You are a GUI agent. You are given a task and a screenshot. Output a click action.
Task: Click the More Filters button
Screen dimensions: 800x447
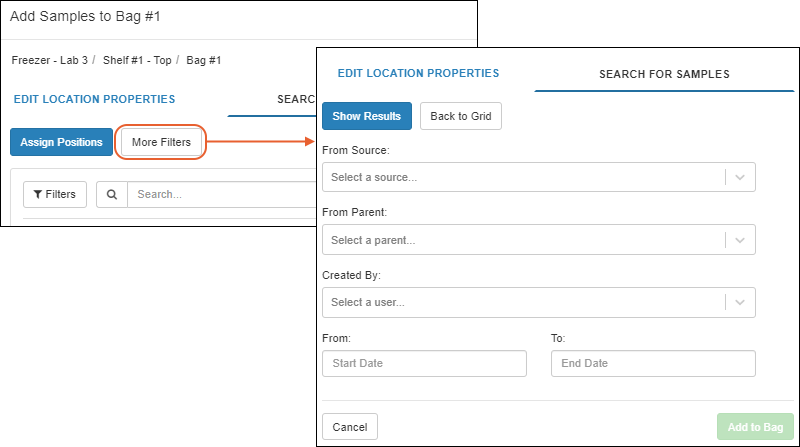click(161, 142)
